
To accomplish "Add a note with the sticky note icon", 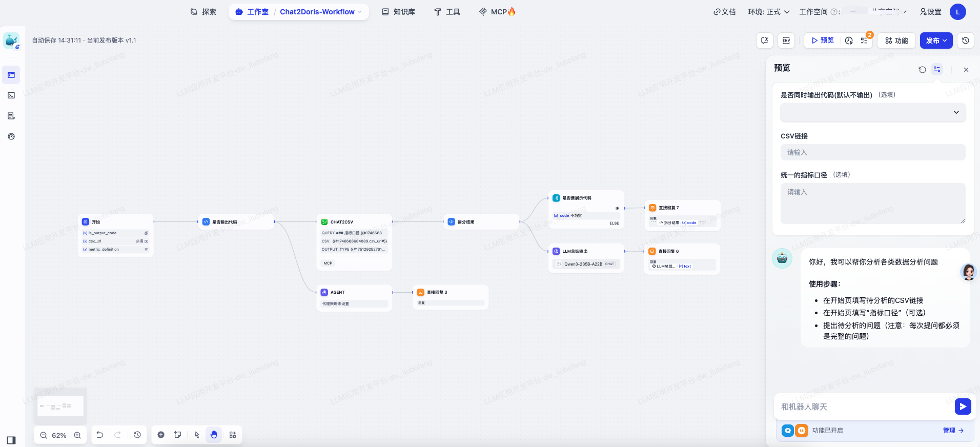I will coord(177,435).
